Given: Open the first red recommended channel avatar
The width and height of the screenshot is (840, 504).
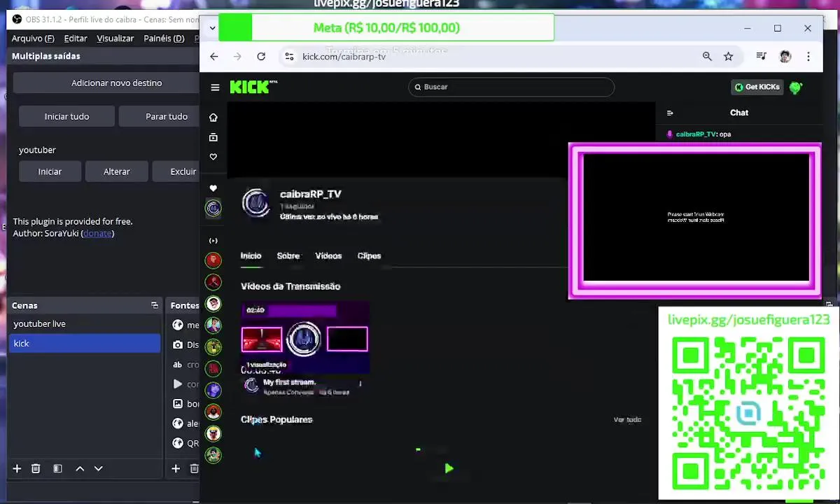Looking at the screenshot, I should (x=213, y=260).
